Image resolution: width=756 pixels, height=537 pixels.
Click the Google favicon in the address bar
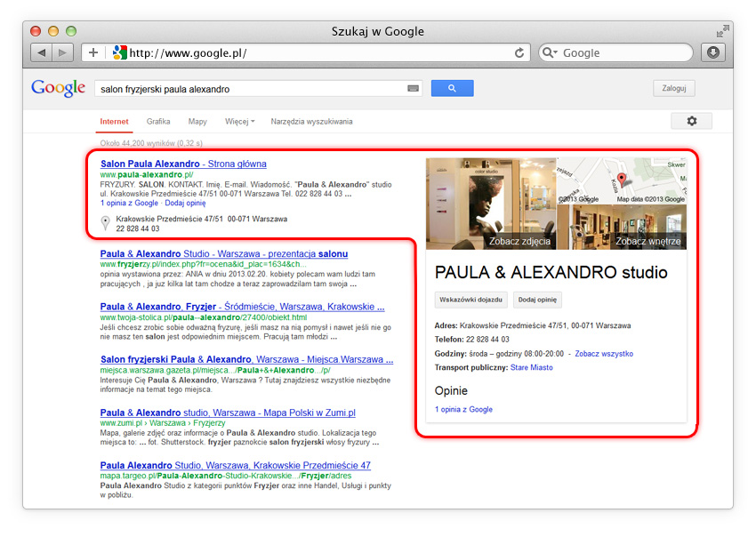click(119, 52)
